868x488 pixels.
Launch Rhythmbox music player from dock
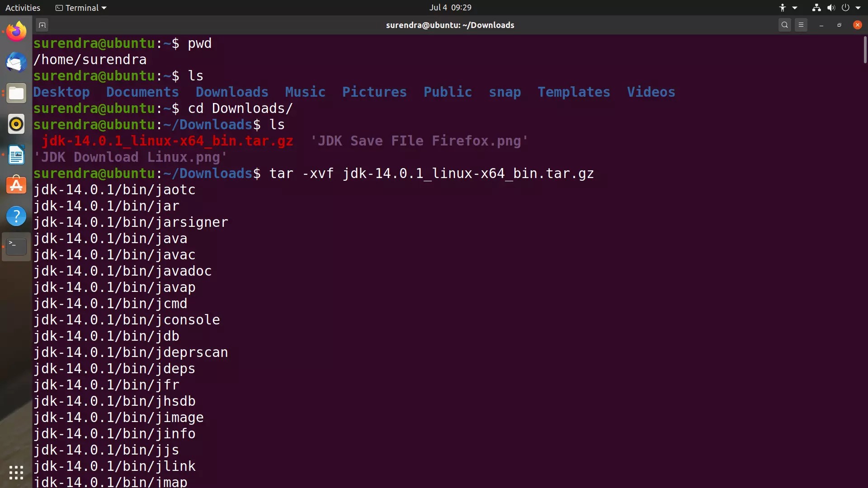click(16, 124)
